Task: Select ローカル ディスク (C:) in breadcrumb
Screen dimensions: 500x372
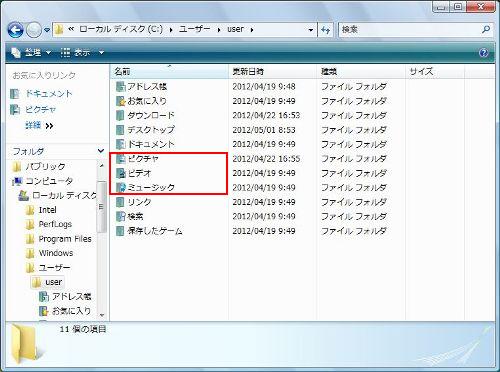Action: 121,29
